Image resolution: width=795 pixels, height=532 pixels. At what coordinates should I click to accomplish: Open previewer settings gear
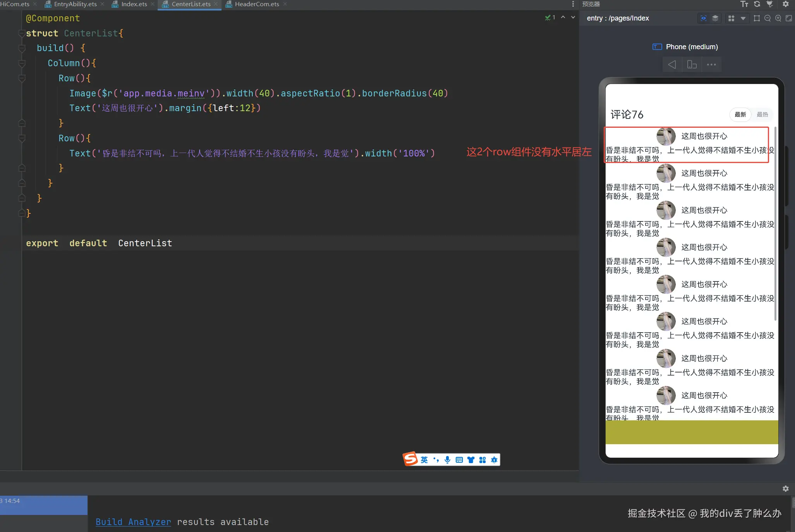[x=786, y=4]
